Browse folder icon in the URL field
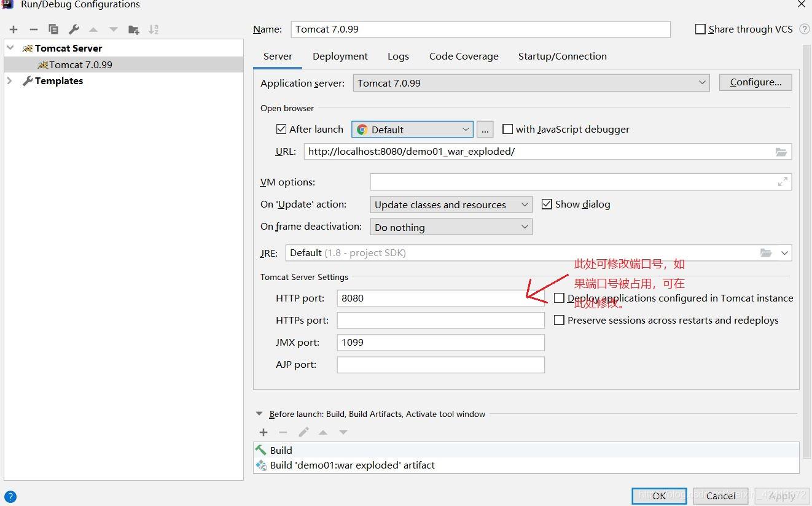 click(781, 152)
